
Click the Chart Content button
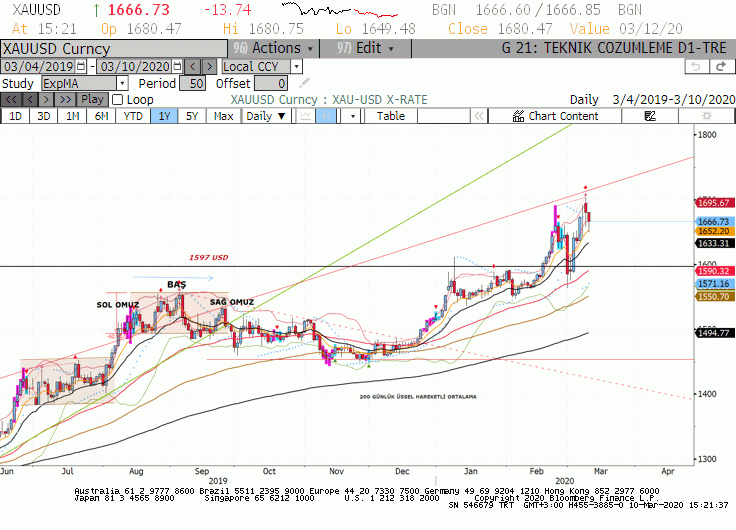(x=555, y=116)
